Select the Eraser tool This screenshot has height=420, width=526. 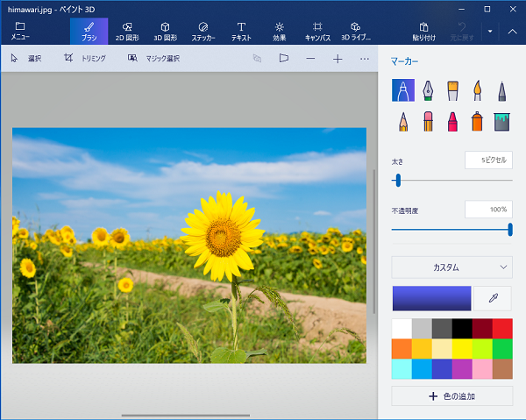point(428,121)
